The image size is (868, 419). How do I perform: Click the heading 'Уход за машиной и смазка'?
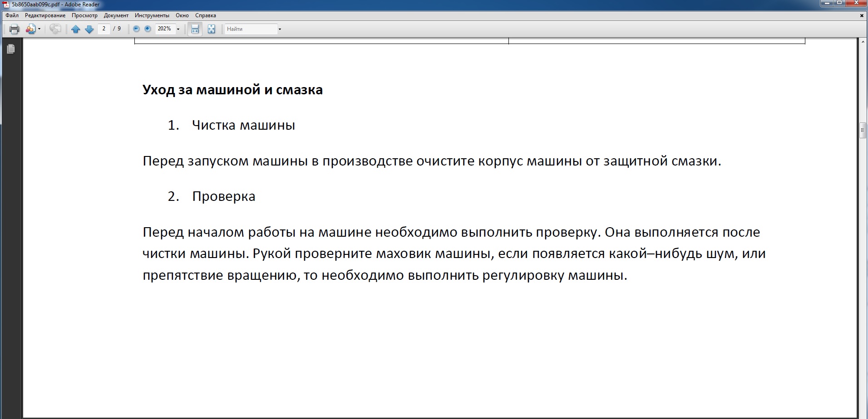pos(232,90)
